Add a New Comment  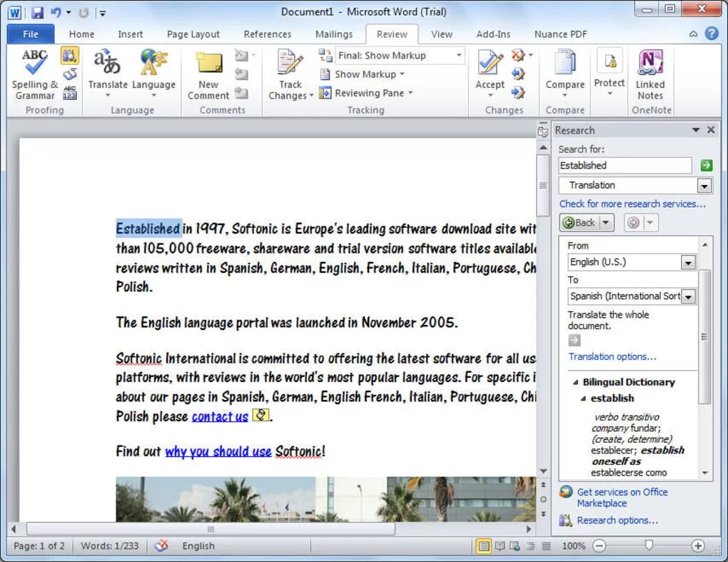[x=208, y=76]
